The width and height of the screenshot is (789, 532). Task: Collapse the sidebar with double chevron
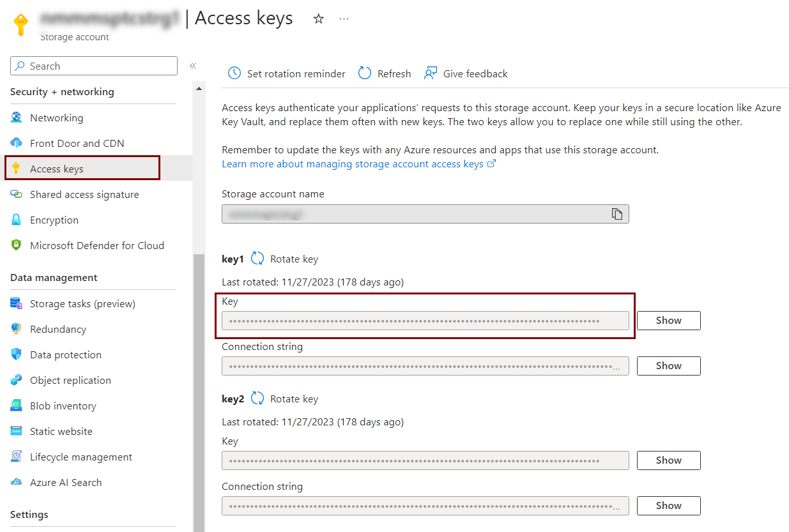pos(192,66)
